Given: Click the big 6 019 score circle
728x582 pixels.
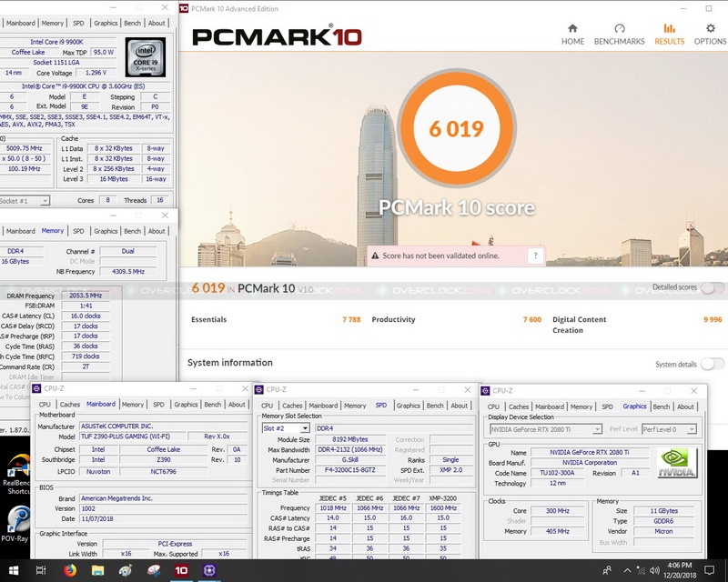Looking at the screenshot, I should (x=457, y=128).
